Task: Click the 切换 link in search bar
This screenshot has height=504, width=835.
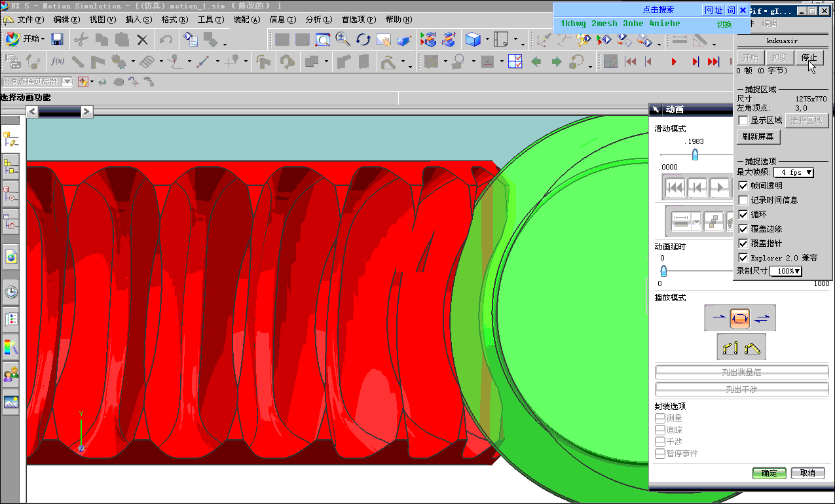Action: coord(724,24)
